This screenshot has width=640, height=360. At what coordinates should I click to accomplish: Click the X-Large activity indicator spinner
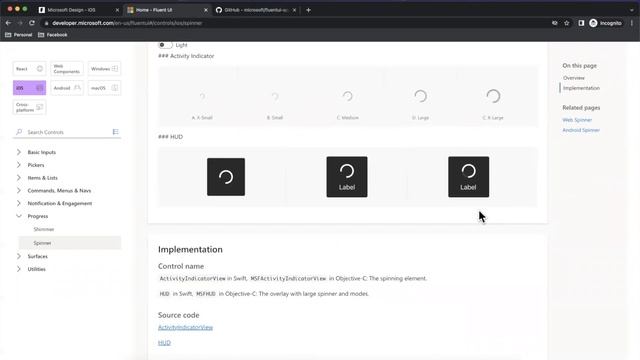click(x=493, y=96)
